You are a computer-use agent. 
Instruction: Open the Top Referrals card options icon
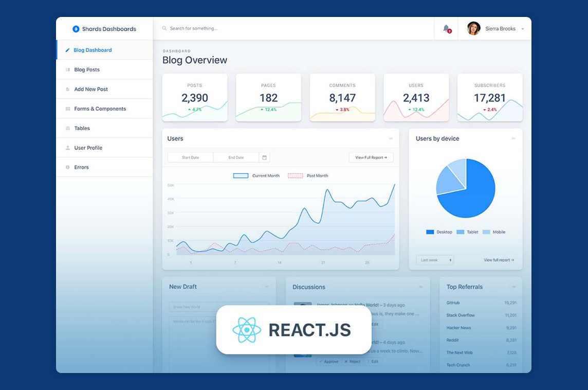(514, 287)
